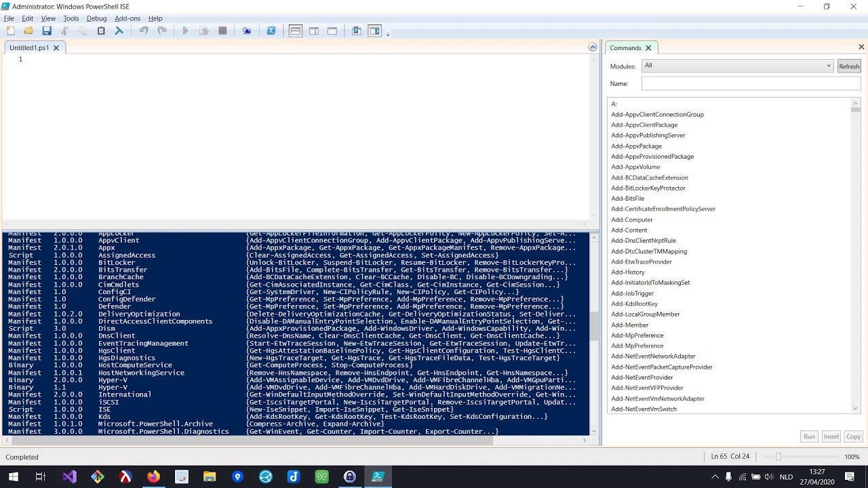Viewport: 868px width, 488px height.
Task: Collapse the script pane with the arrow button
Action: 593,47
